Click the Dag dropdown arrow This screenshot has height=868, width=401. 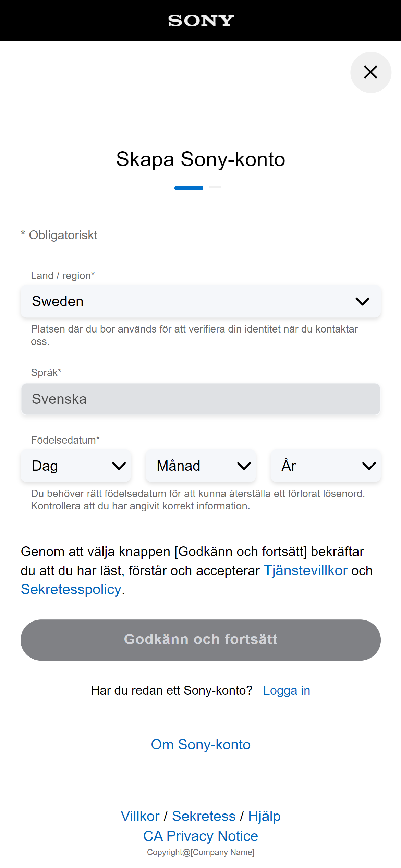tap(118, 466)
